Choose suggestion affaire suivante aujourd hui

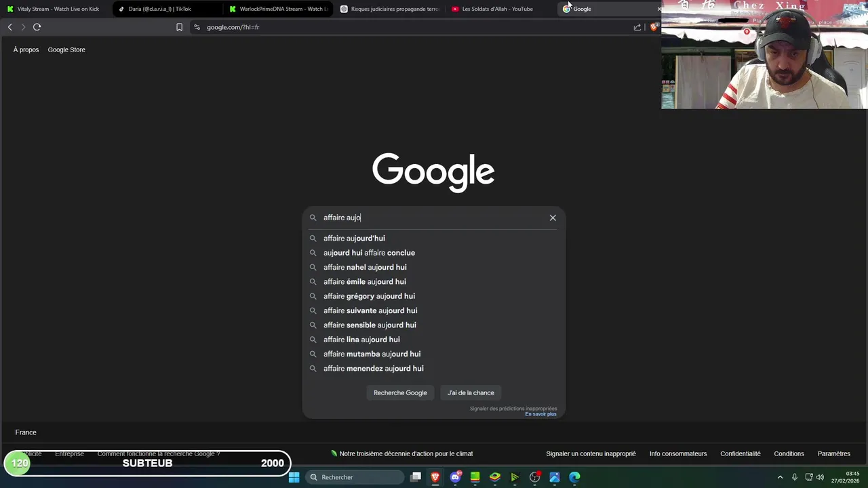[x=433, y=310]
